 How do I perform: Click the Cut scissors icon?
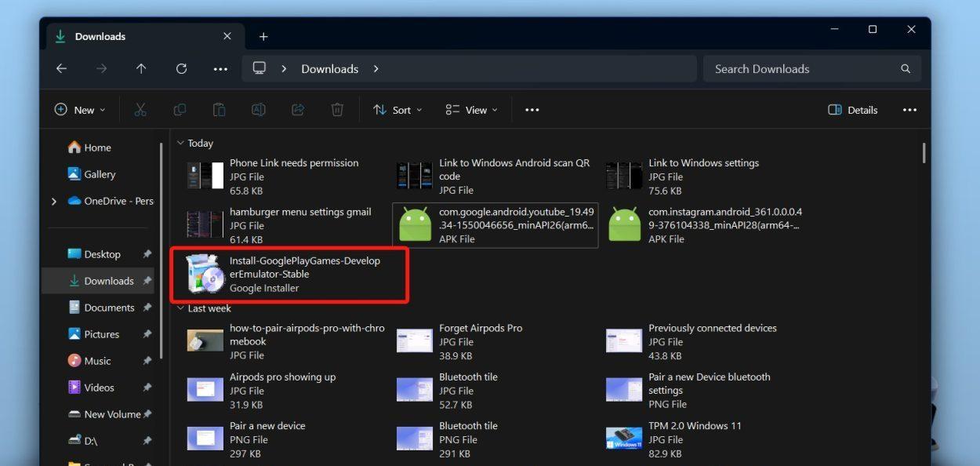point(140,110)
